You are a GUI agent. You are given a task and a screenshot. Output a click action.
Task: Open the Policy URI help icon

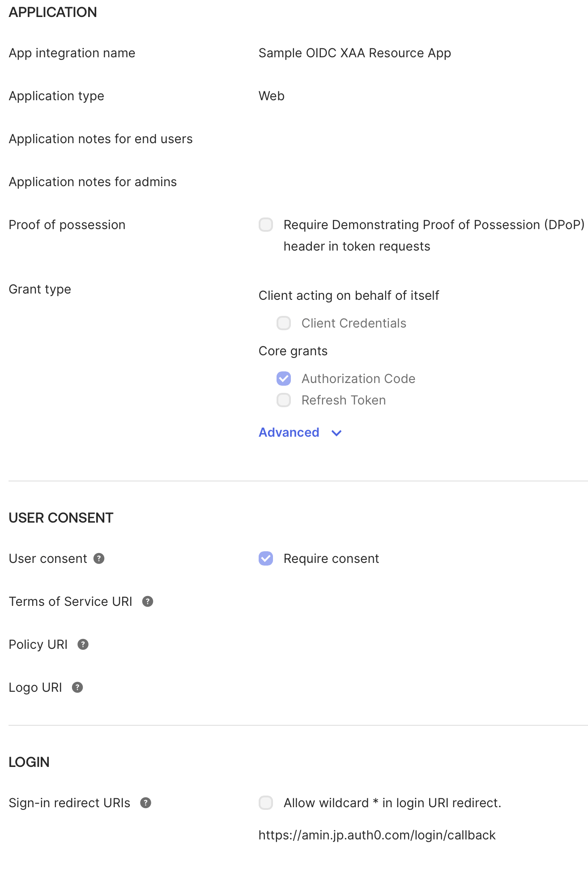[83, 644]
